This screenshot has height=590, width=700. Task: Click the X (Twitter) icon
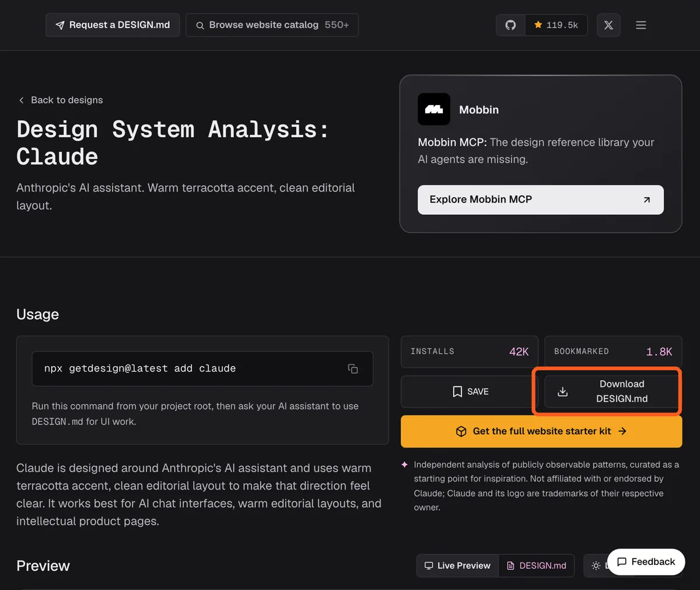click(608, 25)
